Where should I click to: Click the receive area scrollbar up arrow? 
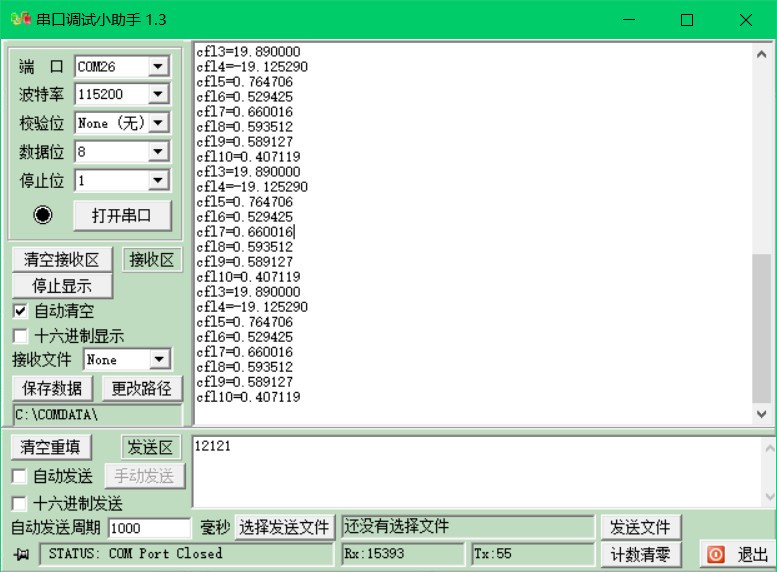(x=762, y=54)
